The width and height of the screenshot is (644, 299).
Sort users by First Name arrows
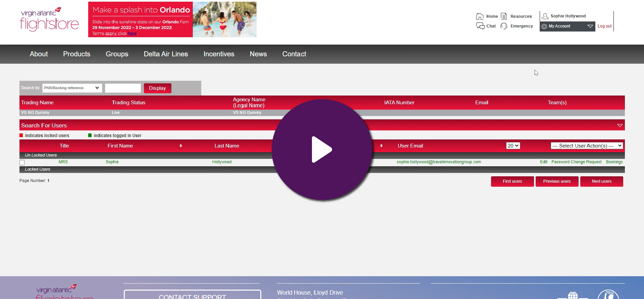point(181,146)
